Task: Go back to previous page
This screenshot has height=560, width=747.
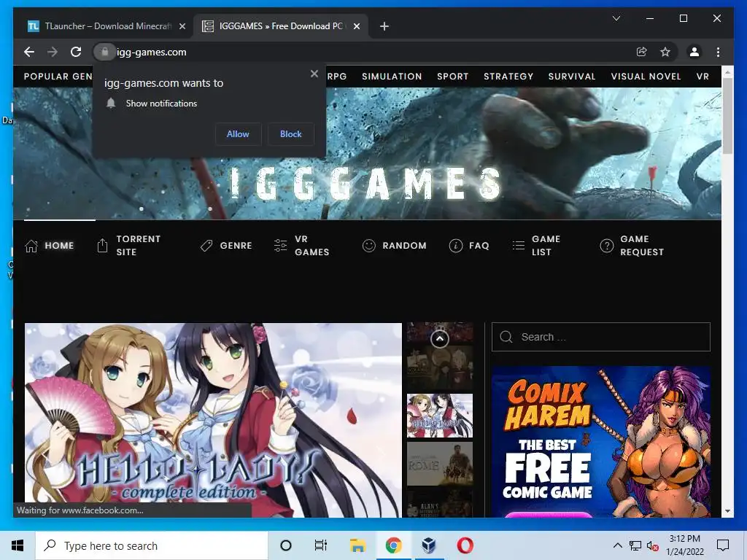Action: pos(29,52)
